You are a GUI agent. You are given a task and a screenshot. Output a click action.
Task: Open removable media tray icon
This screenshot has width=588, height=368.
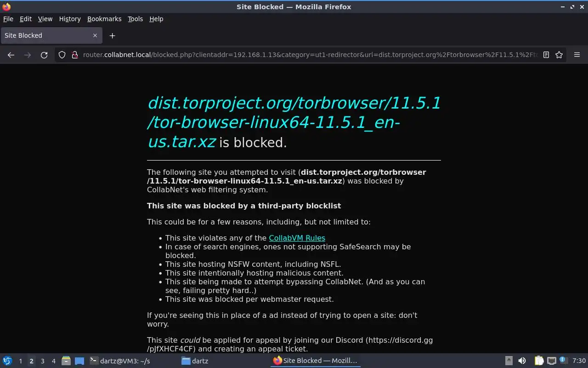click(x=509, y=361)
